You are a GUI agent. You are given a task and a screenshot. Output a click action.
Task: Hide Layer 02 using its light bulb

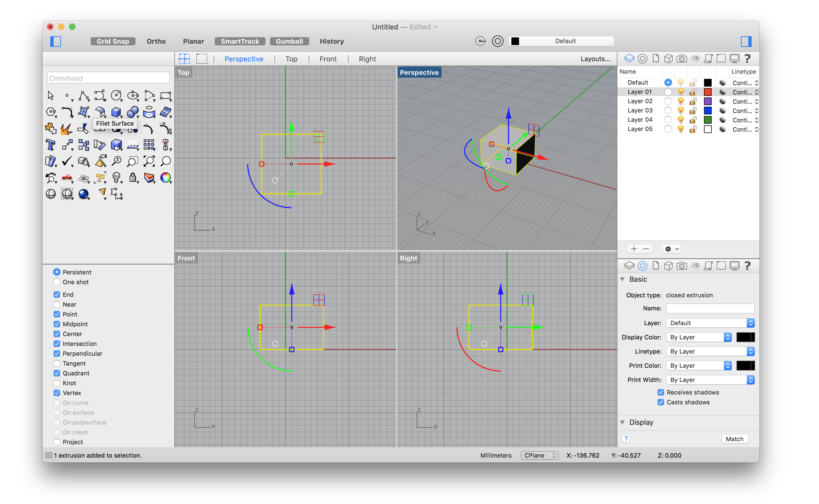point(680,101)
